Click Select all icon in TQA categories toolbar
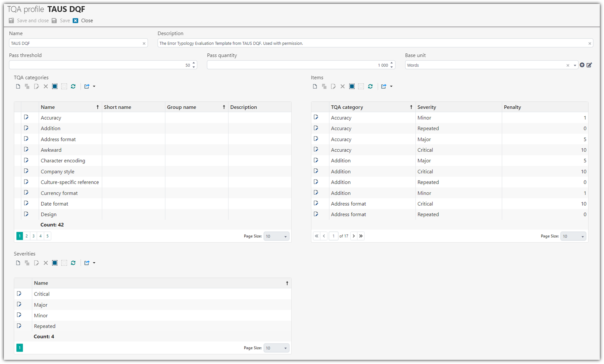Viewport: 604px width, 364px height. click(x=55, y=87)
